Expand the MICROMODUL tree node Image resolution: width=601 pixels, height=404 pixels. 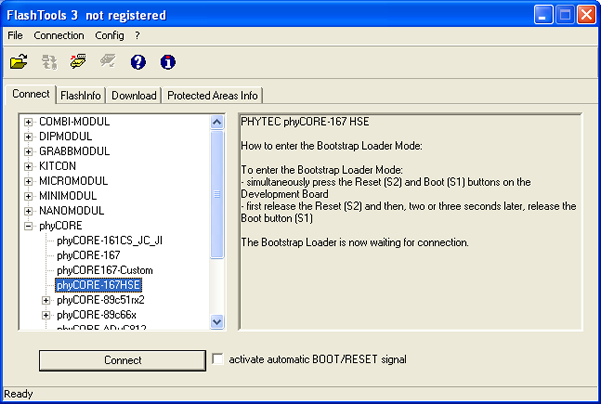[28, 181]
